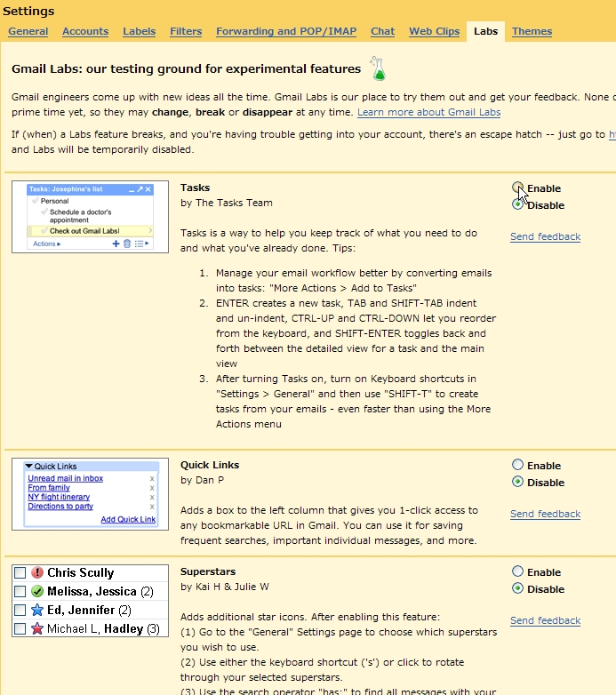
Task: Switch to the Labels tab
Action: tap(140, 31)
